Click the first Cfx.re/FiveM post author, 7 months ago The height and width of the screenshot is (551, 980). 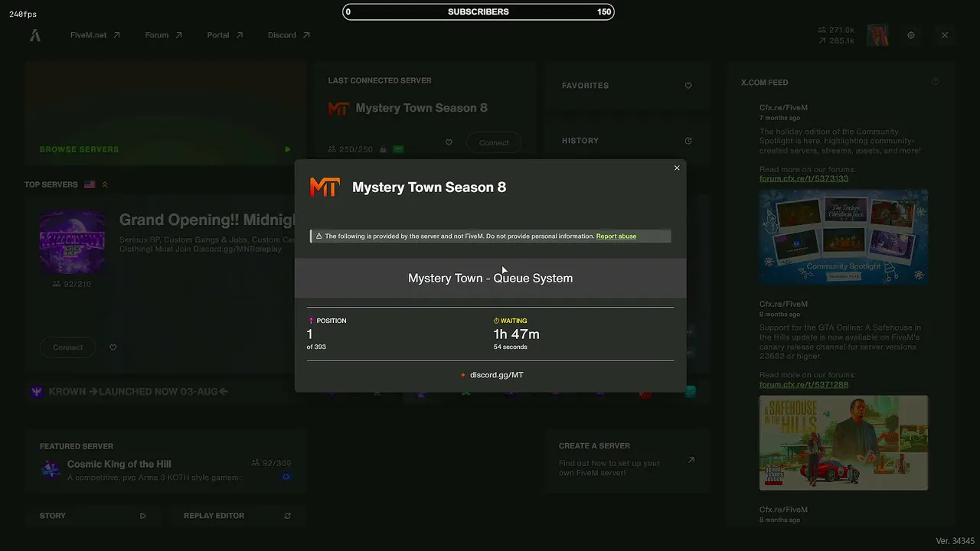coord(783,108)
